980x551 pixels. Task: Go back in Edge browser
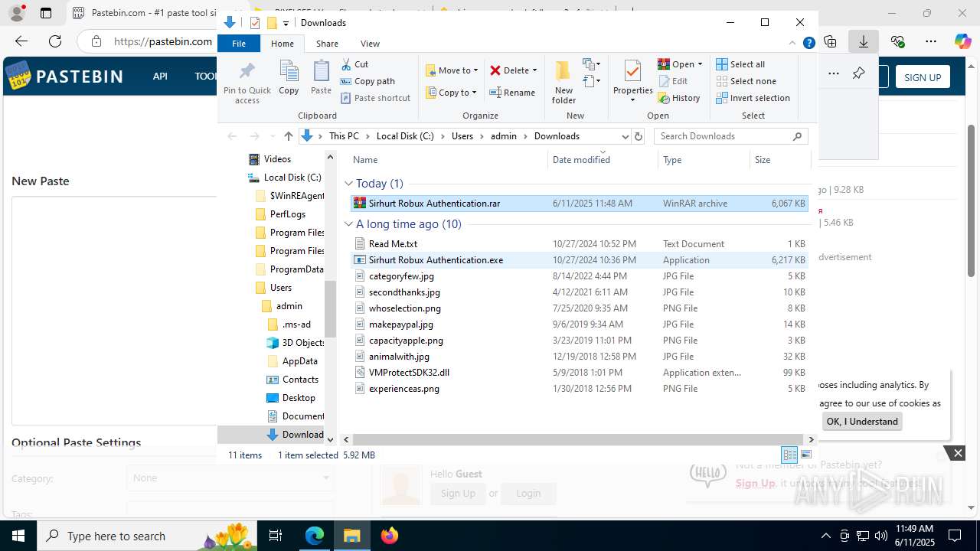(x=21, y=41)
